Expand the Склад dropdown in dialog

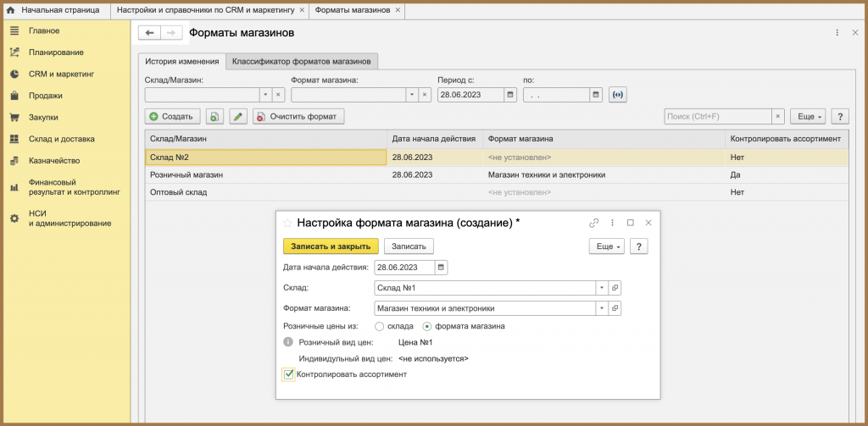[x=602, y=288]
